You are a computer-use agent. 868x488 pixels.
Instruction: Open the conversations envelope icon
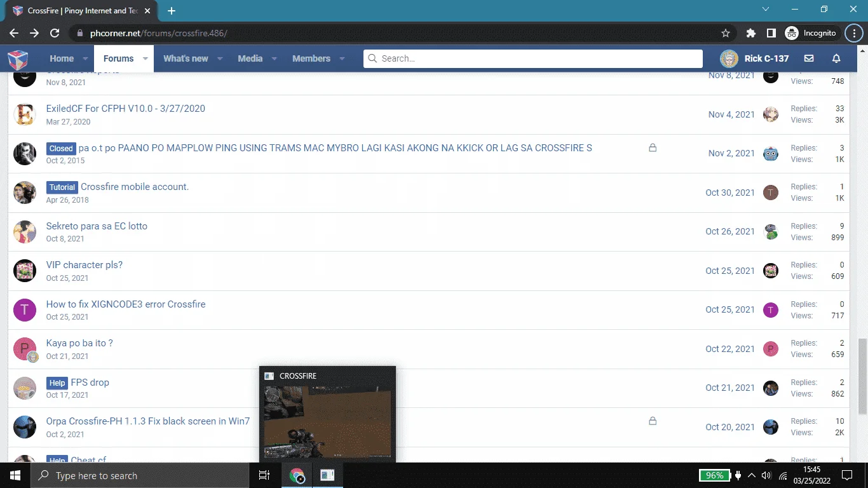pos(809,58)
